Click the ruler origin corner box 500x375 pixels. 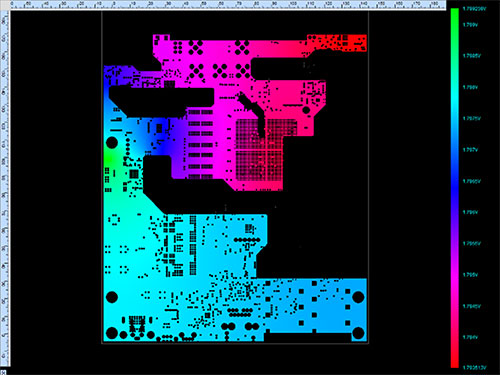click(x=4, y=4)
